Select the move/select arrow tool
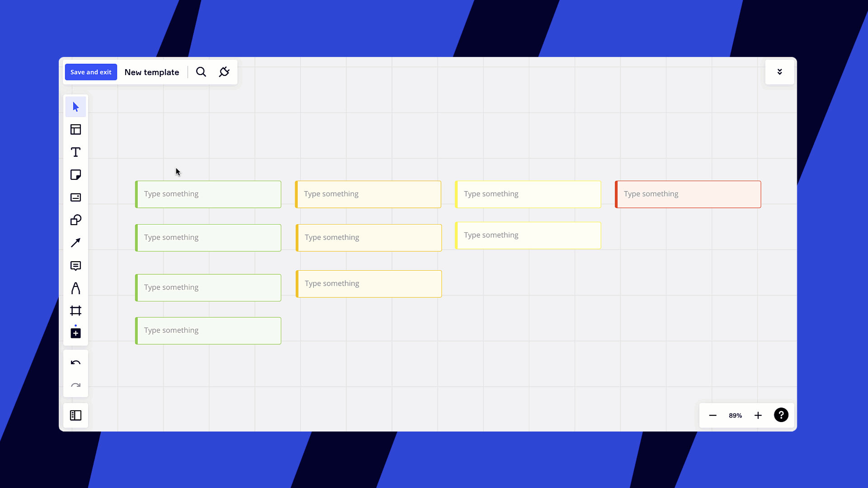This screenshot has height=488, width=868. point(75,107)
